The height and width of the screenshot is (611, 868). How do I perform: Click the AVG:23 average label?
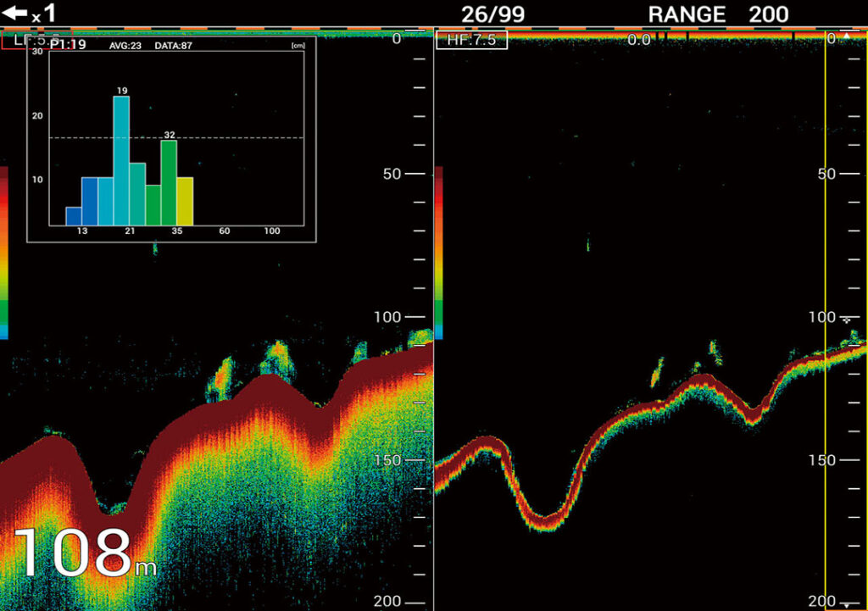click(125, 46)
